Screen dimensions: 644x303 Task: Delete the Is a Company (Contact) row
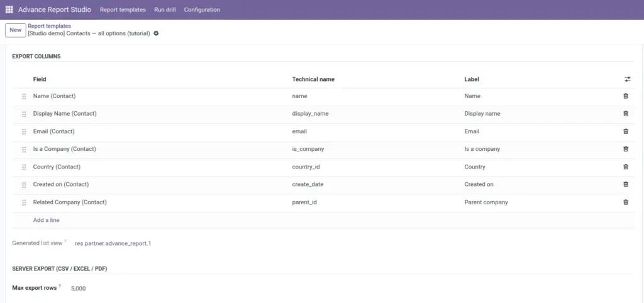coord(626,149)
